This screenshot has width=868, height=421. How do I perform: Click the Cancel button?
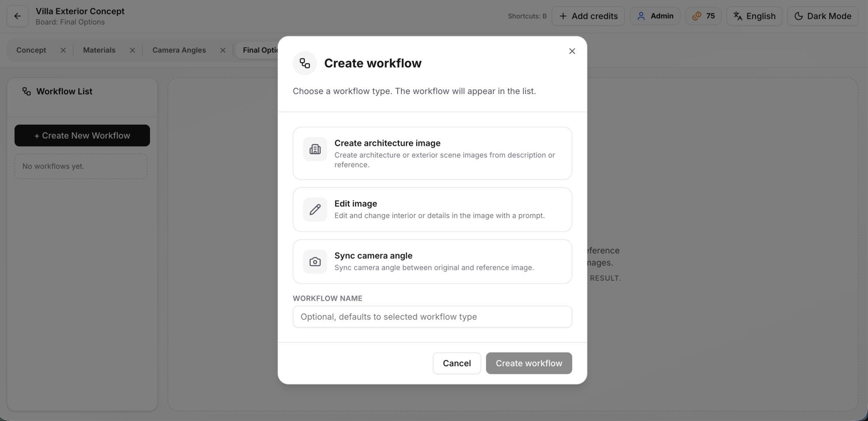pos(456,363)
